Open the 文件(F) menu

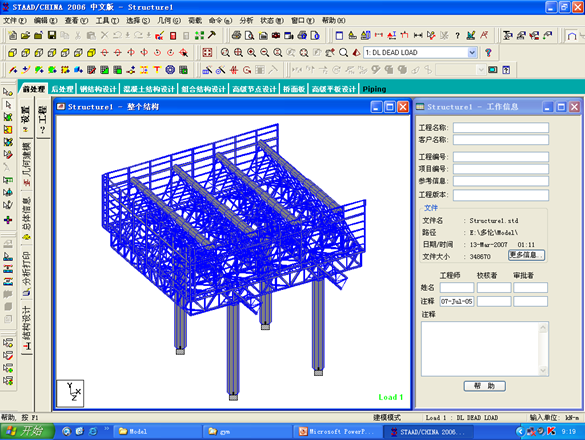15,21
